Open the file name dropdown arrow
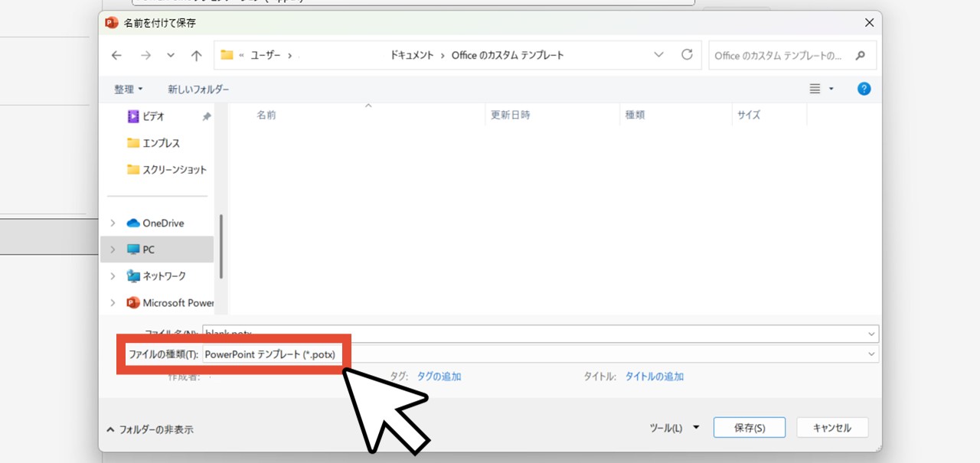Viewport: 980px width, 463px height. (872, 334)
